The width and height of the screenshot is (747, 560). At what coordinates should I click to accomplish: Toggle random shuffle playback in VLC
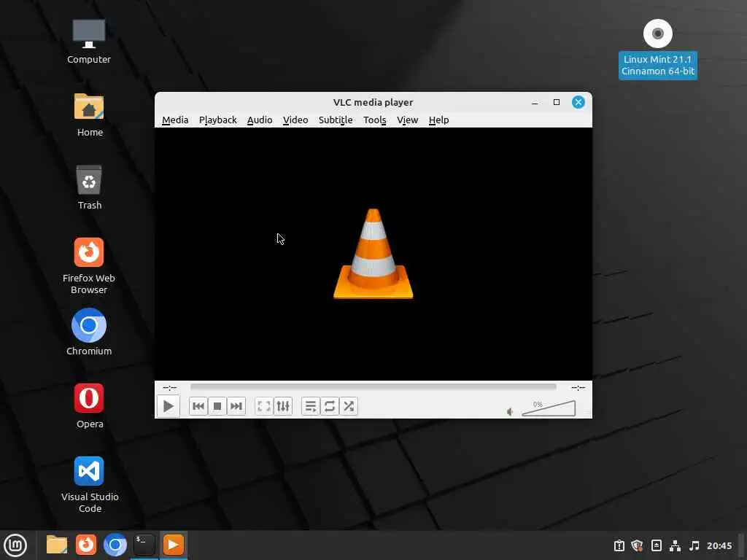[x=349, y=406]
